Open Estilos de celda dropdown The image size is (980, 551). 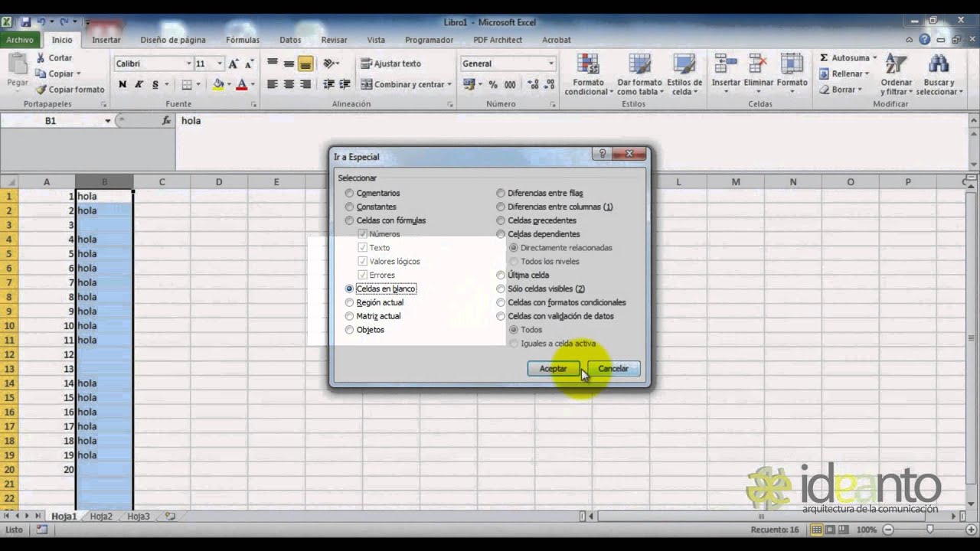684,73
